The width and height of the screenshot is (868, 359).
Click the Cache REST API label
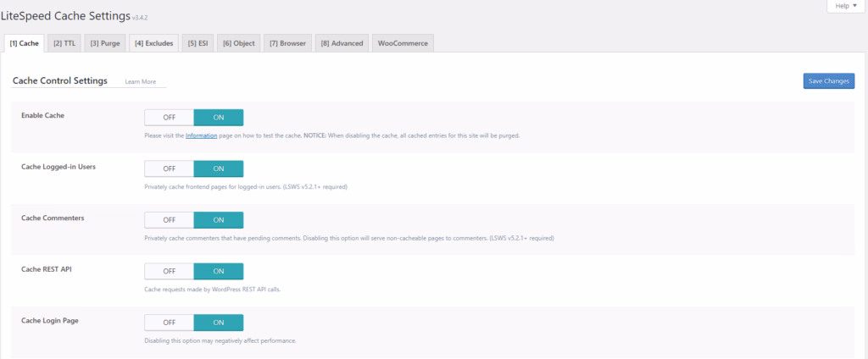click(x=47, y=269)
